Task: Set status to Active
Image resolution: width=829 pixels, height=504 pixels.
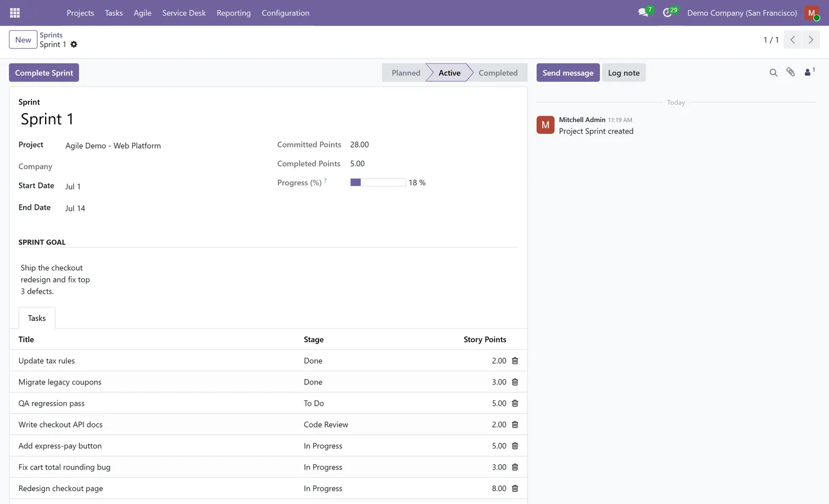Action: pos(449,73)
